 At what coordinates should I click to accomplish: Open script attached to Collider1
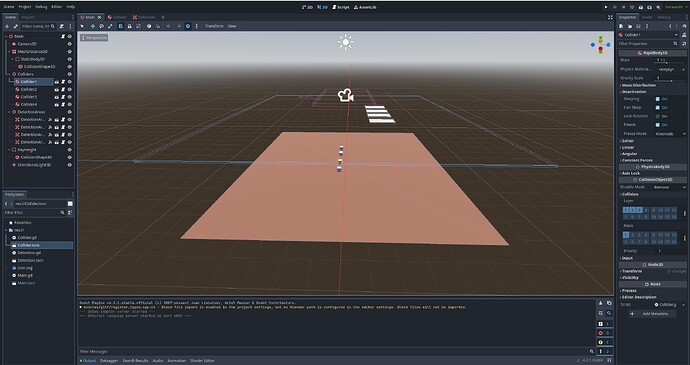[x=63, y=82]
